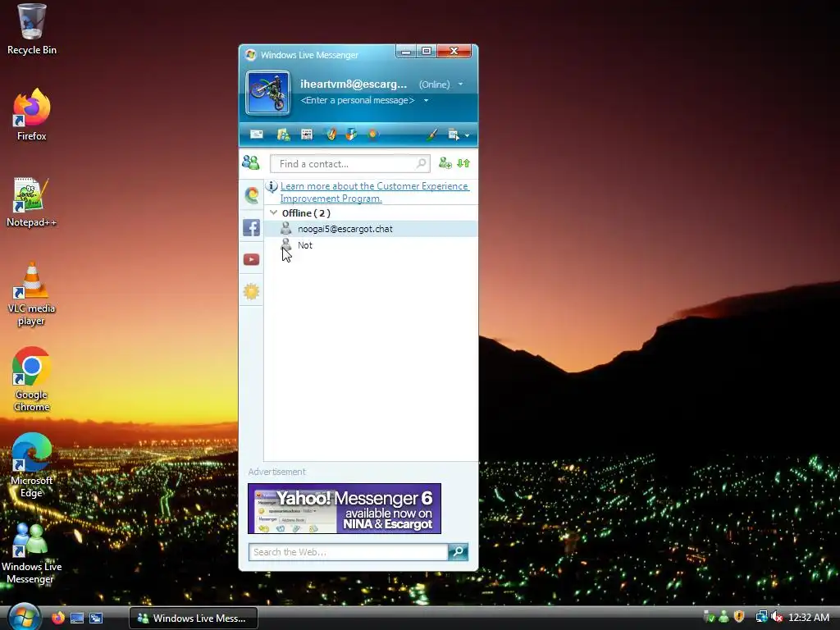Click the safely remove hardware tray icon

click(709, 617)
